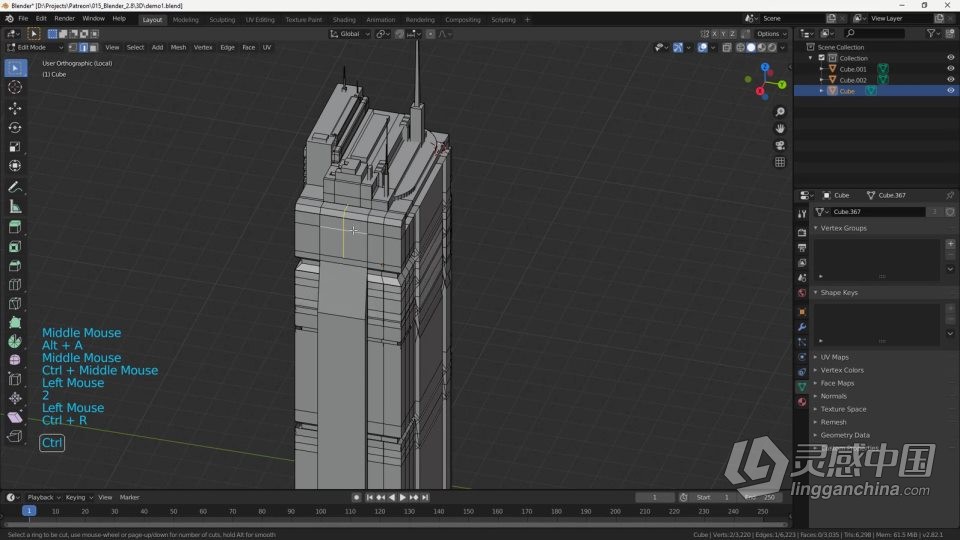Open the Render properties tab icon

(802, 233)
